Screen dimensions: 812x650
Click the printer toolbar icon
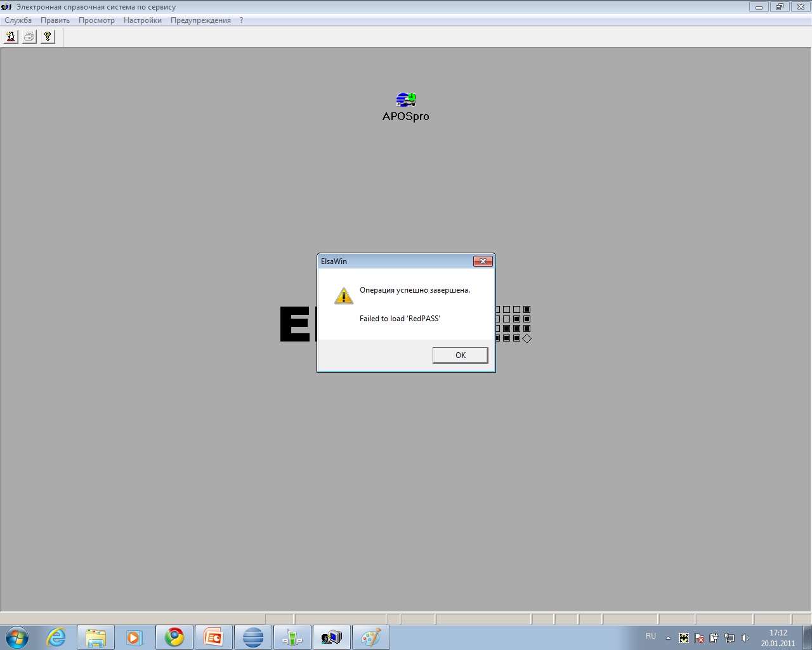[29, 37]
